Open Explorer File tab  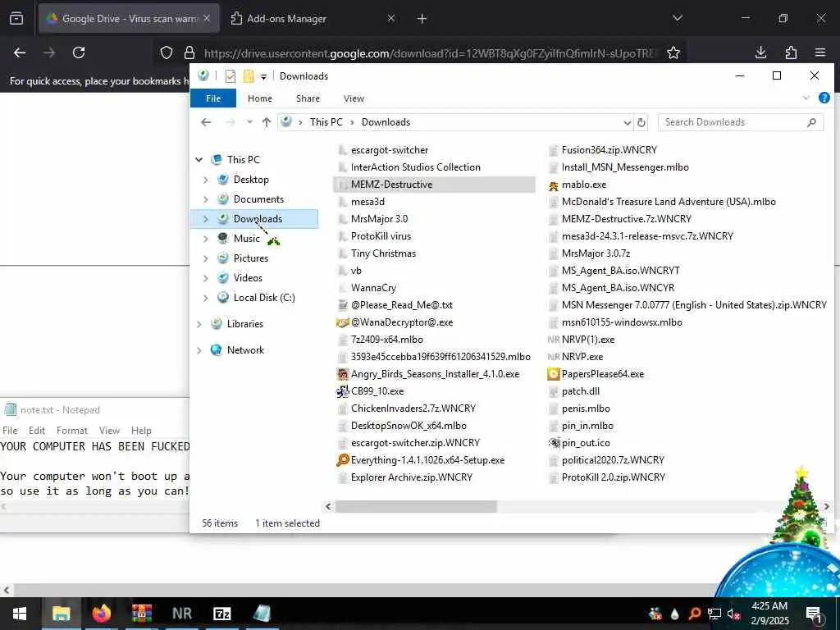pyautogui.click(x=213, y=98)
